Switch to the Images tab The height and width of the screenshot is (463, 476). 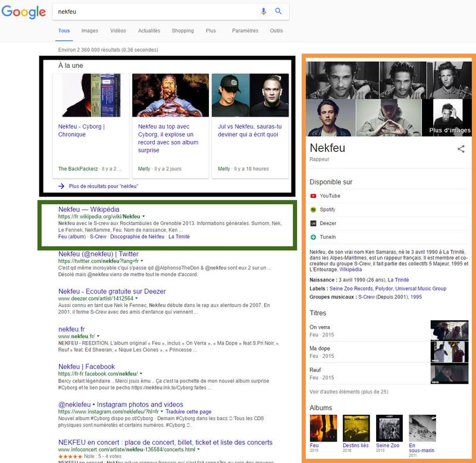(90, 31)
